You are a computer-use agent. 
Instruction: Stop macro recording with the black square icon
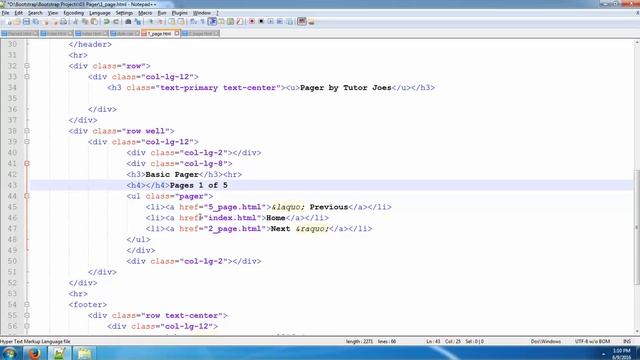(x=261, y=22)
